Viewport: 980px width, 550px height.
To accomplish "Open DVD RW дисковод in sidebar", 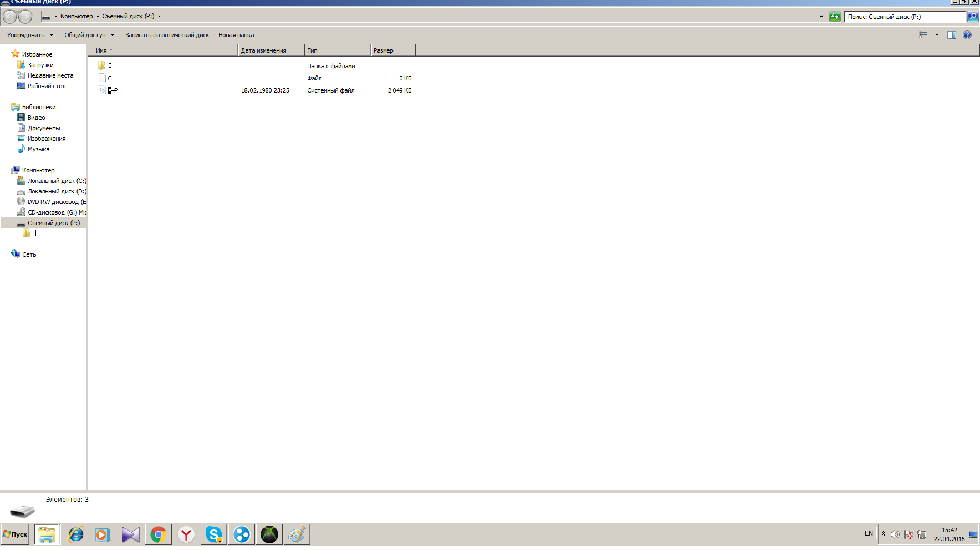I will tap(57, 202).
